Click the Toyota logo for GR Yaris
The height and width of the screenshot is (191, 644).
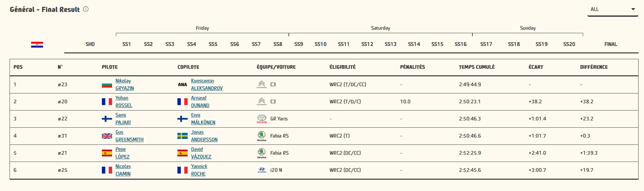261,119
